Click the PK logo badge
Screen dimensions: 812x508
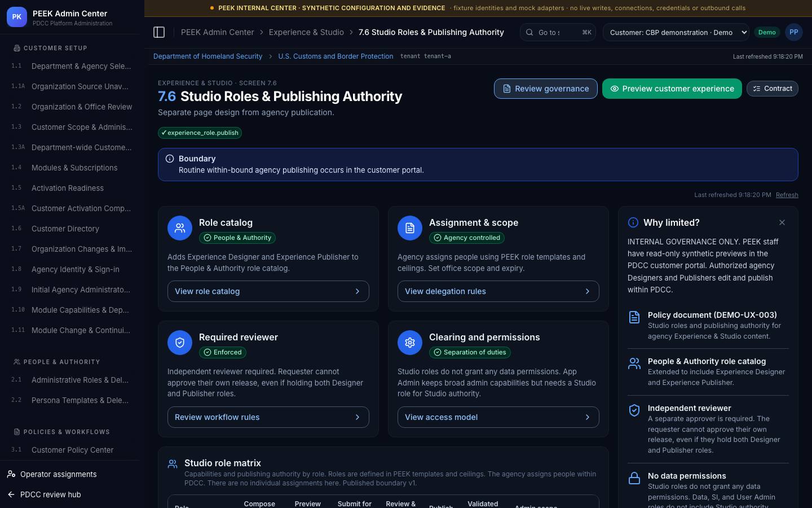(x=17, y=17)
